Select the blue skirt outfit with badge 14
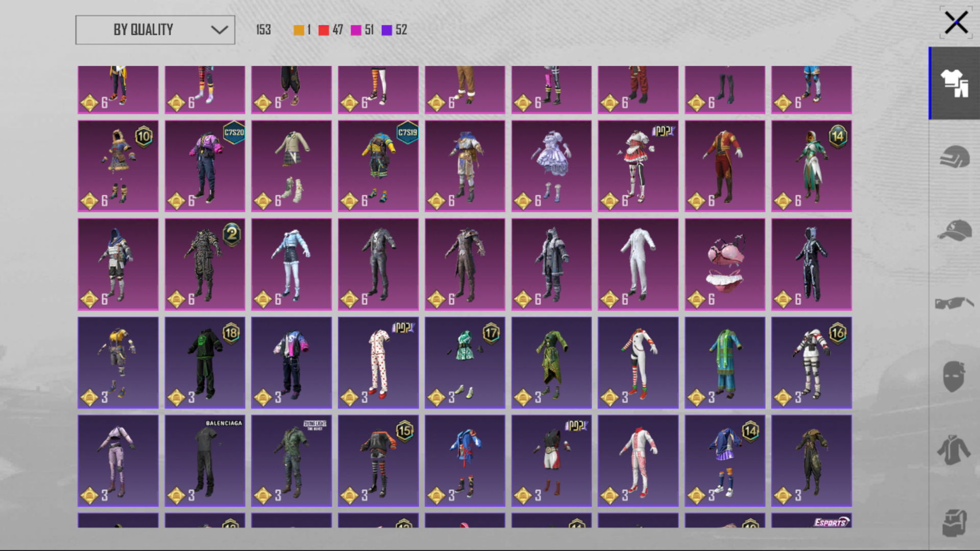Viewport: 980px width, 551px height. point(725,461)
